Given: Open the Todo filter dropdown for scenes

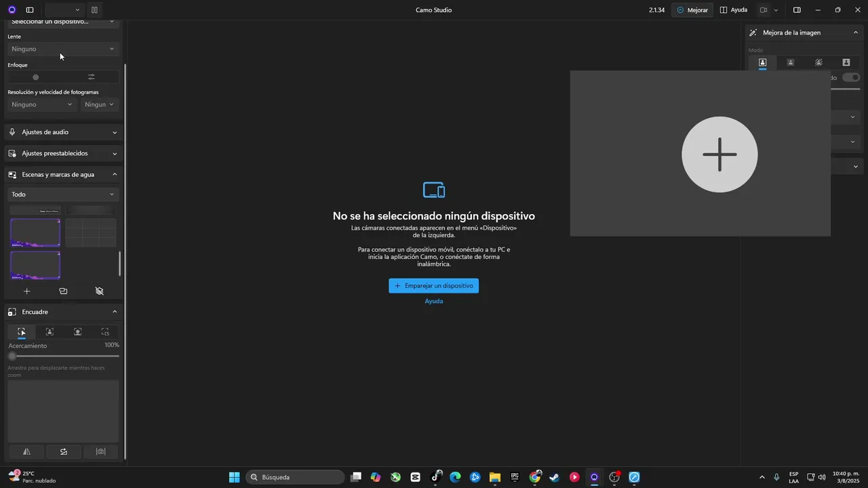Looking at the screenshot, I should click(x=63, y=195).
